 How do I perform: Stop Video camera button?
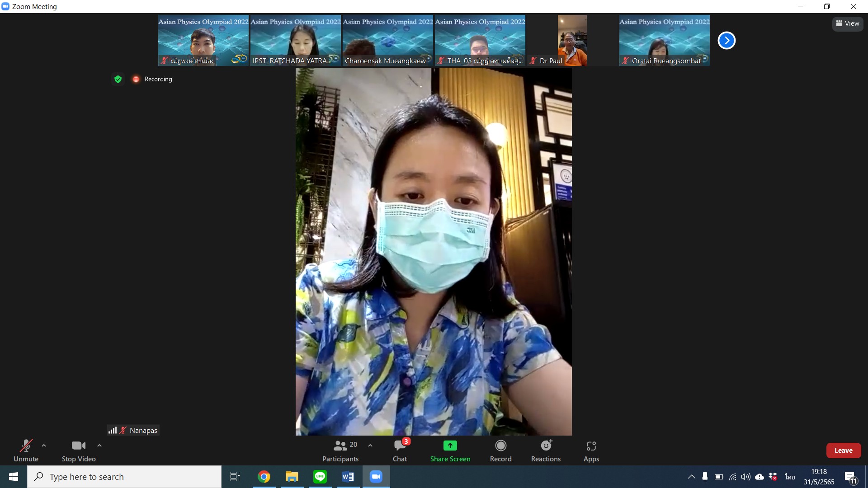(x=79, y=451)
